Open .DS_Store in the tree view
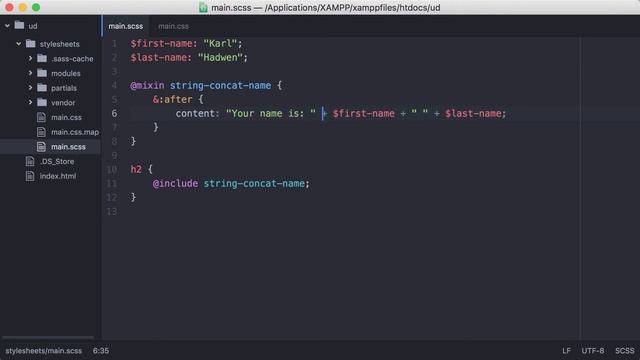The image size is (640, 360). (57, 162)
